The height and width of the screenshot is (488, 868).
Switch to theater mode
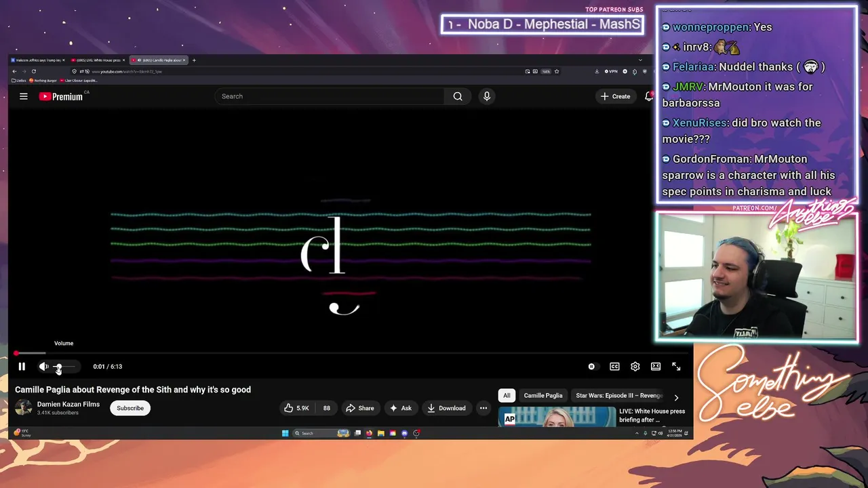coord(656,367)
